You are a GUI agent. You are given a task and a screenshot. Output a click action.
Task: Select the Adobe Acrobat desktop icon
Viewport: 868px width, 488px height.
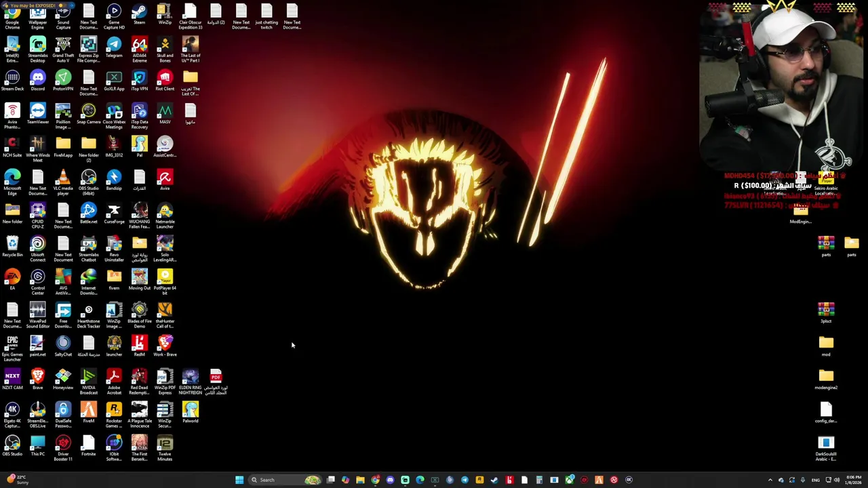(114, 382)
